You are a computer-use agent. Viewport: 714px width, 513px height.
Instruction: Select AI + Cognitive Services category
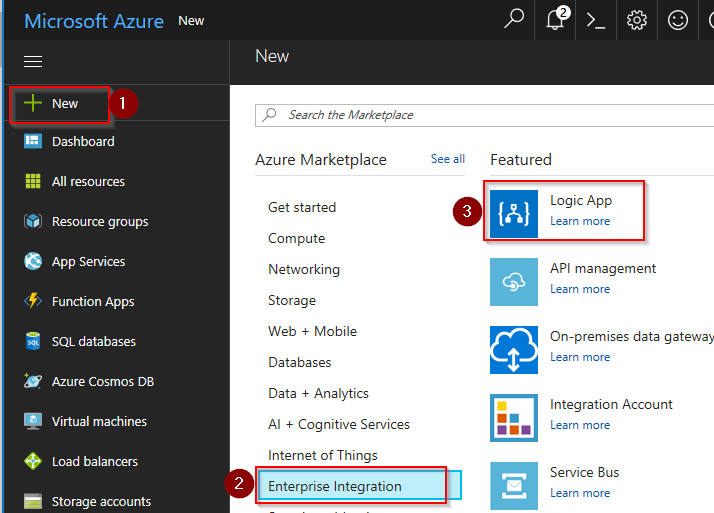pos(339,424)
